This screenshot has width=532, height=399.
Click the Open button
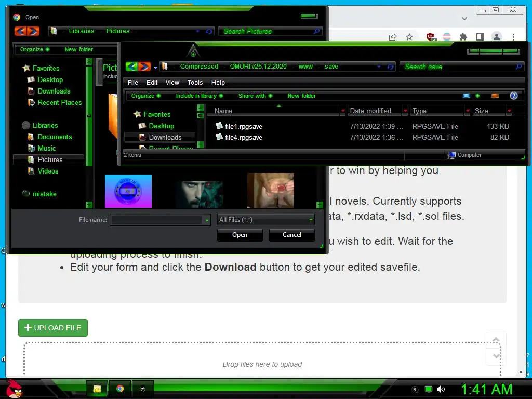(x=240, y=235)
